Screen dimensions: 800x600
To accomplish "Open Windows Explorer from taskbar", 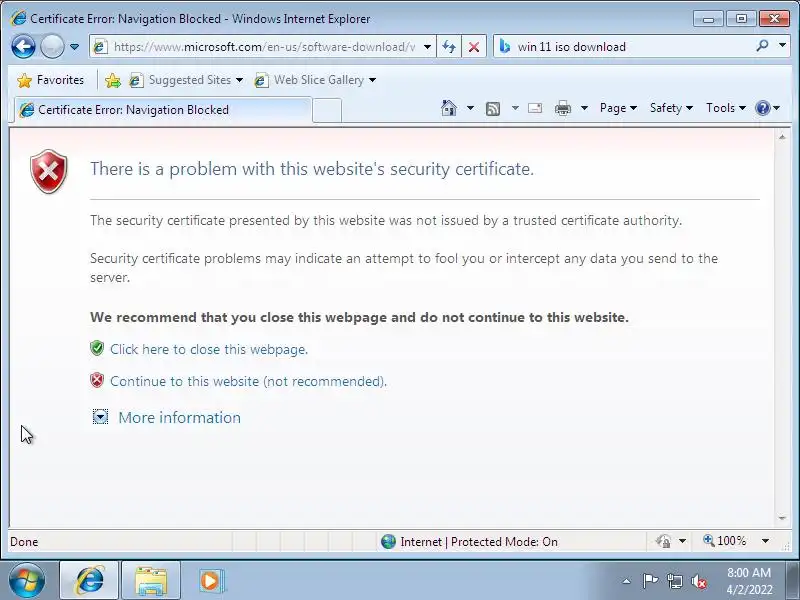I will [151, 581].
